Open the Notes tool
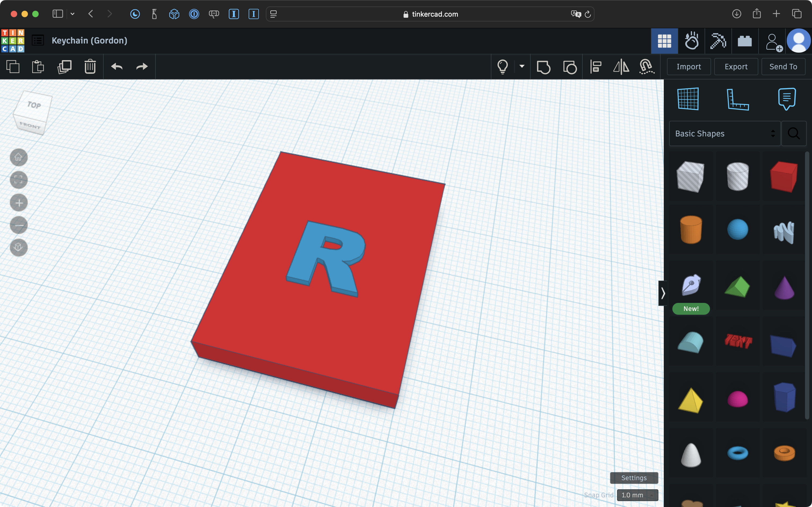The width and height of the screenshot is (812, 507). 786,99
